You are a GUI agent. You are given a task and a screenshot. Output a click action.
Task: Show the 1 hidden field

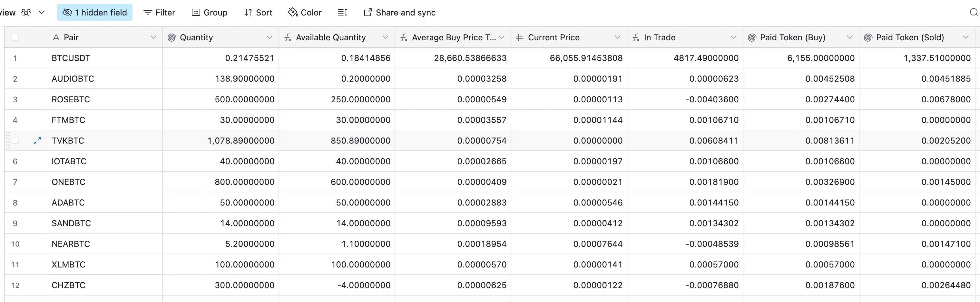(95, 13)
